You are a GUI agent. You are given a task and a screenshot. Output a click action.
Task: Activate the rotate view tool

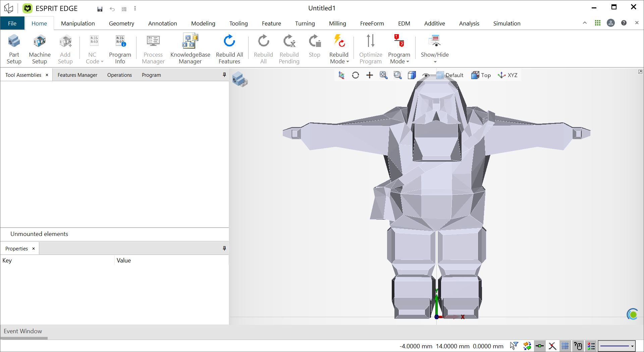(356, 75)
